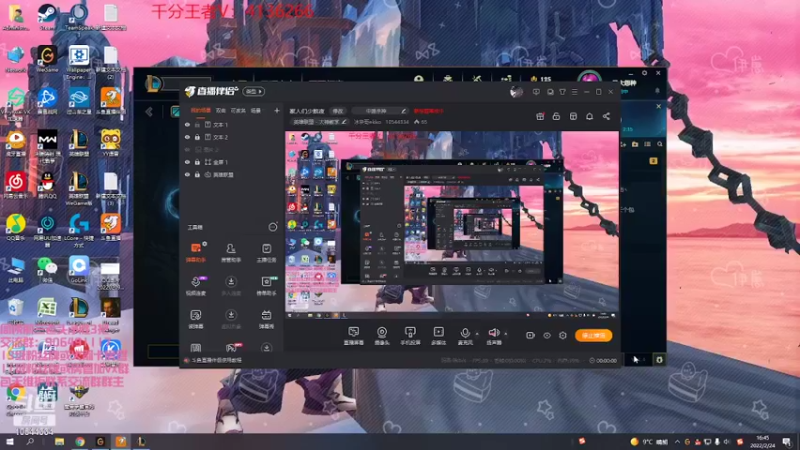Click the microphone icon in the bottom bar
Viewport: 800px width, 450px height.
point(465,333)
